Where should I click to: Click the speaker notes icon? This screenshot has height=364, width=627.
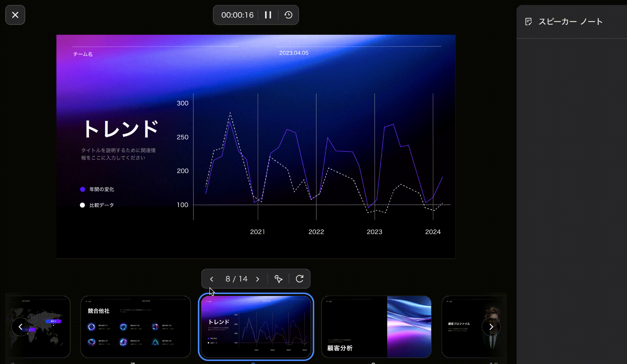(528, 22)
